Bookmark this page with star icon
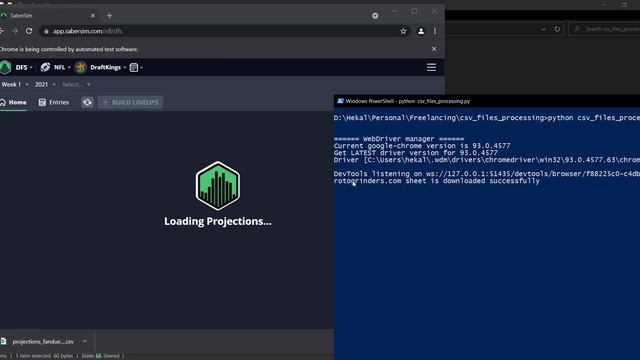This screenshot has width=640, height=360. click(403, 31)
